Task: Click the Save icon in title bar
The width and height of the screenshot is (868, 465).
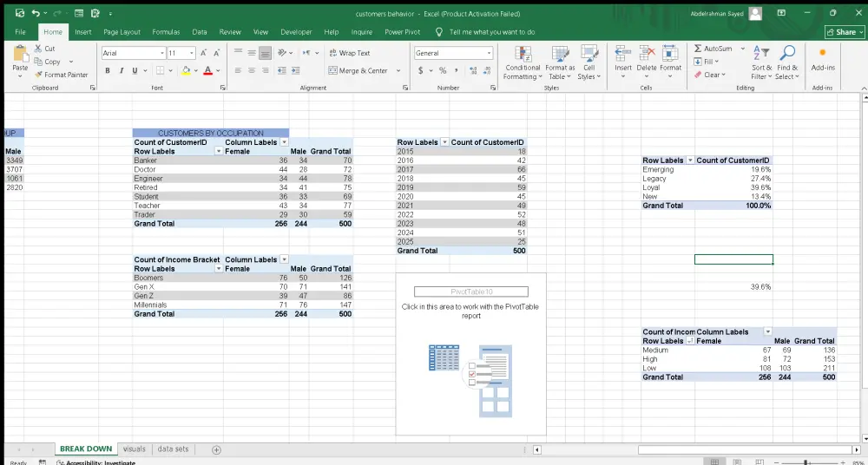Action: (x=21, y=13)
